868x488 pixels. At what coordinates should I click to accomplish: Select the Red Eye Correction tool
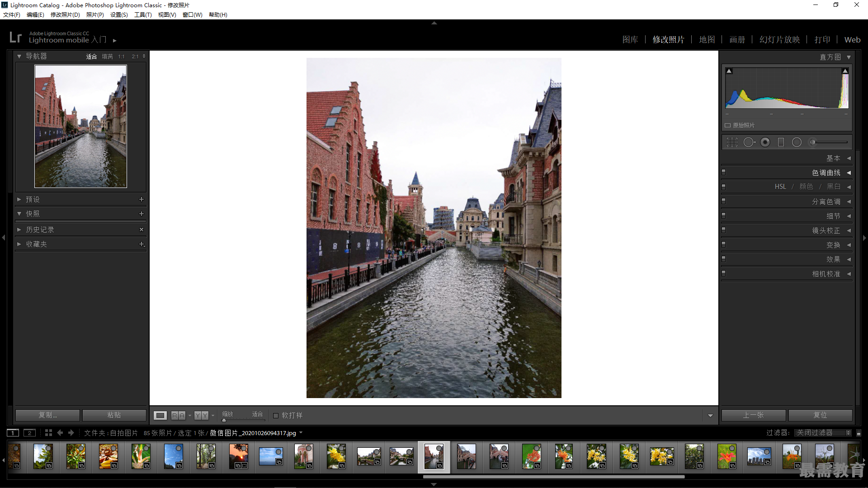pos(765,142)
